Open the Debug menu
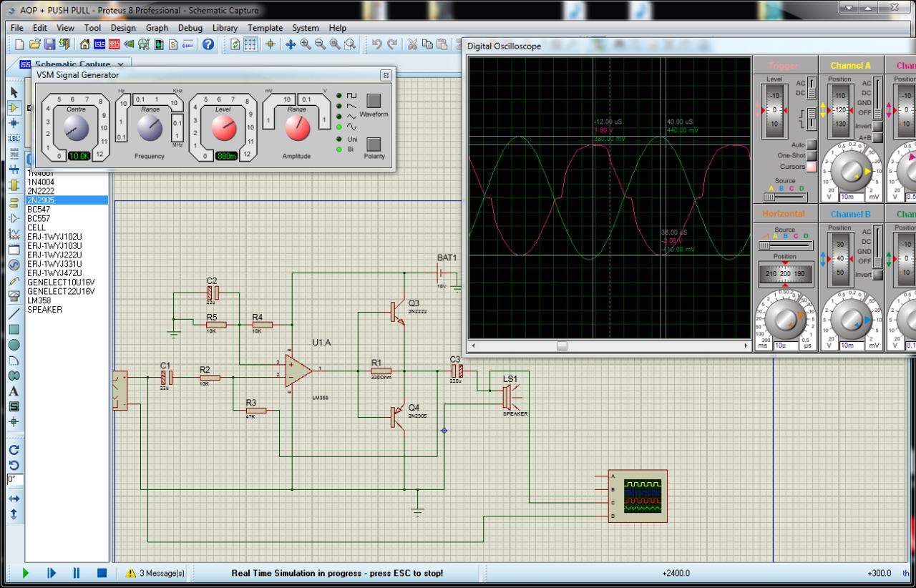The image size is (916, 588). click(190, 28)
